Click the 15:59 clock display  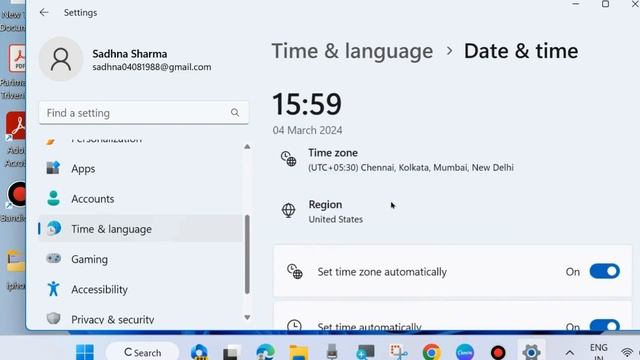[307, 104]
